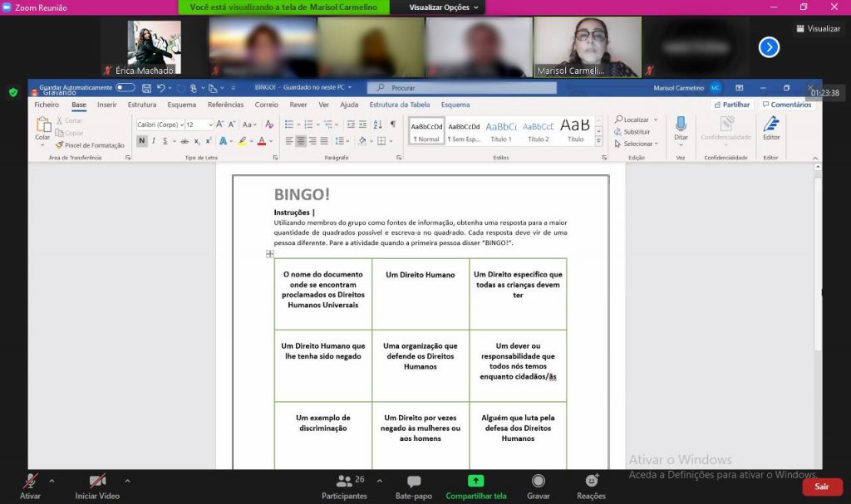Screen dimensions: 851x504
Task: Open the Word Editor tool
Action: tap(771, 125)
